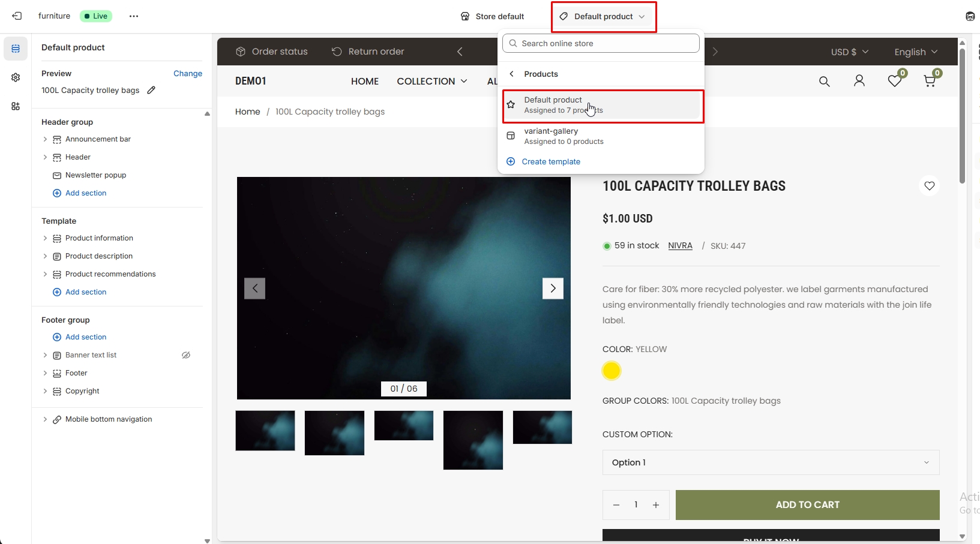
Task: Toggle visibility of Banner text list
Action: point(186,355)
